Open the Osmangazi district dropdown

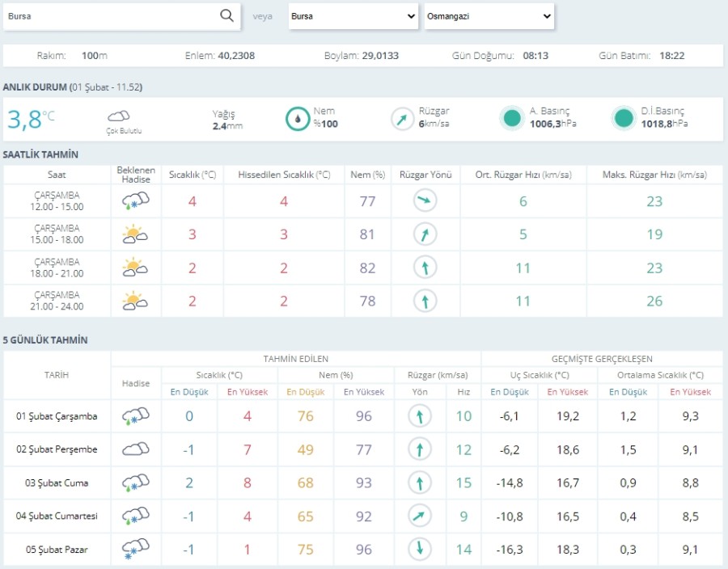pos(489,16)
